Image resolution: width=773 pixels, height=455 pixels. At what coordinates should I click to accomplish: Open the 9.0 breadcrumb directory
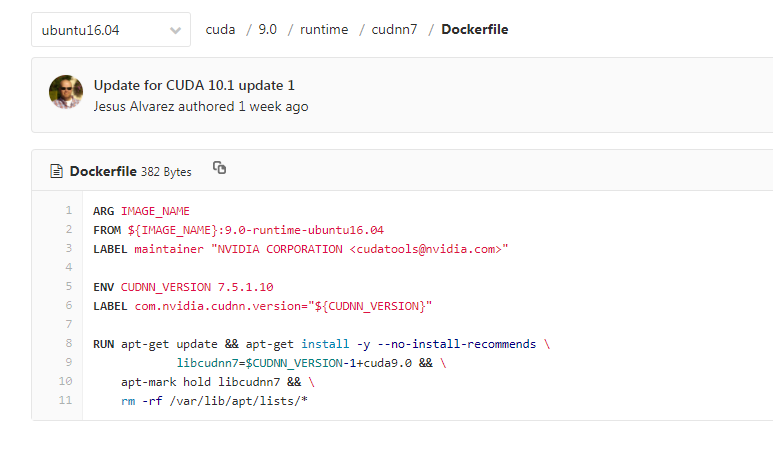[x=268, y=30]
